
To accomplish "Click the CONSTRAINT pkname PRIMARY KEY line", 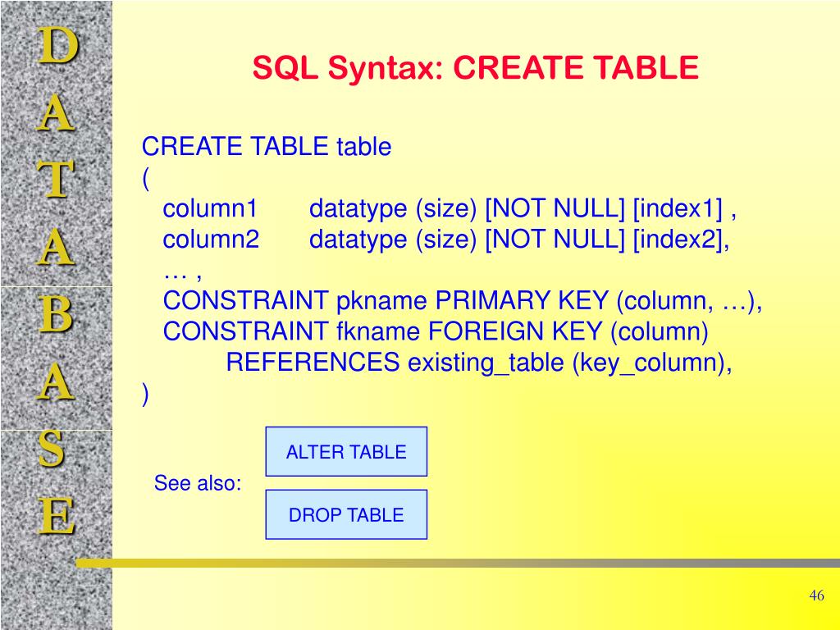I will click(x=463, y=301).
